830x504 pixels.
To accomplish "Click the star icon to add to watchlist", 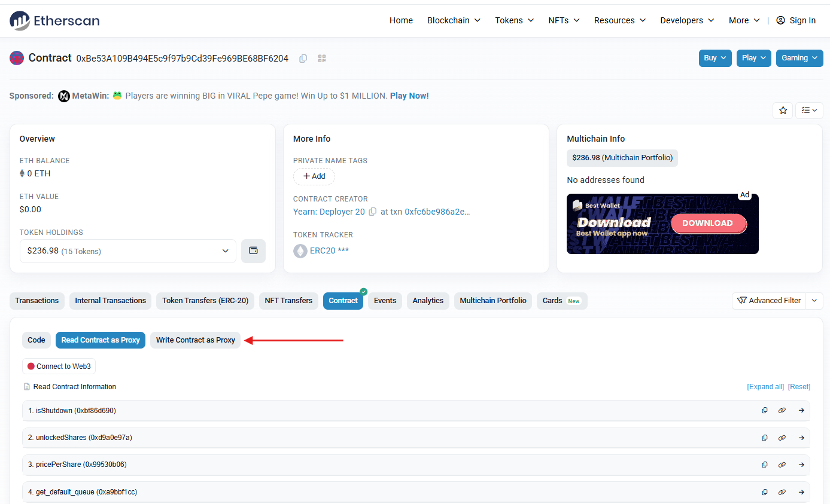I will point(783,111).
